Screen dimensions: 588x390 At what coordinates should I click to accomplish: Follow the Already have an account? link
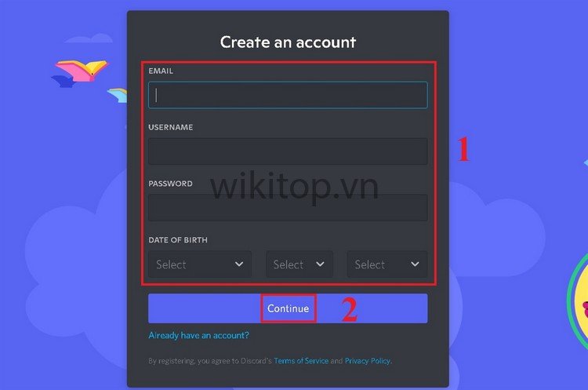click(x=199, y=335)
